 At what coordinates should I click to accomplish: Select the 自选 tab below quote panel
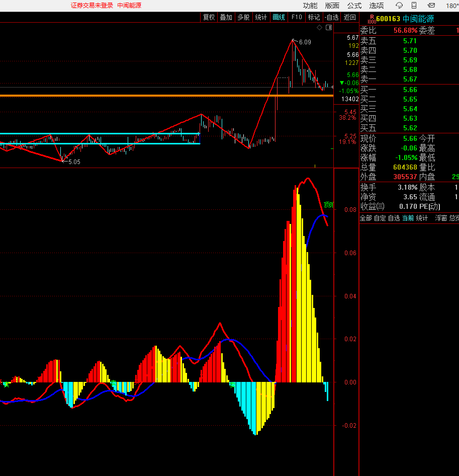point(394,218)
